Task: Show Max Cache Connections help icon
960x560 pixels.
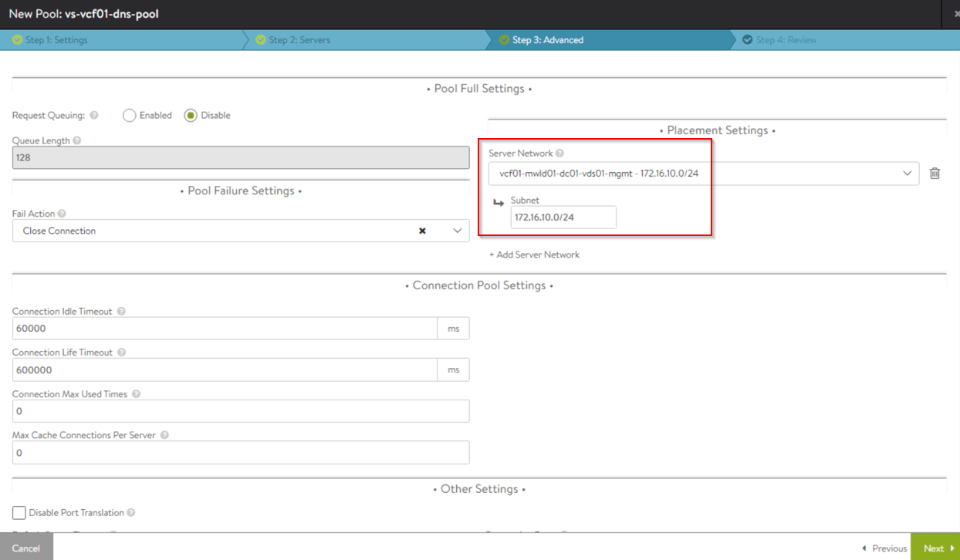Action: pyautogui.click(x=164, y=435)
